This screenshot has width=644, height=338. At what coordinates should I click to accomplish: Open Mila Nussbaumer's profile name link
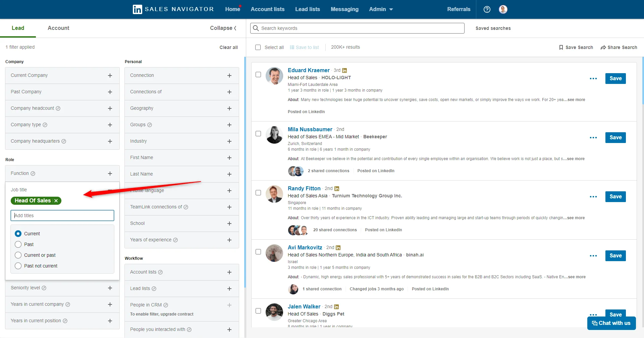tap(310, 130)
